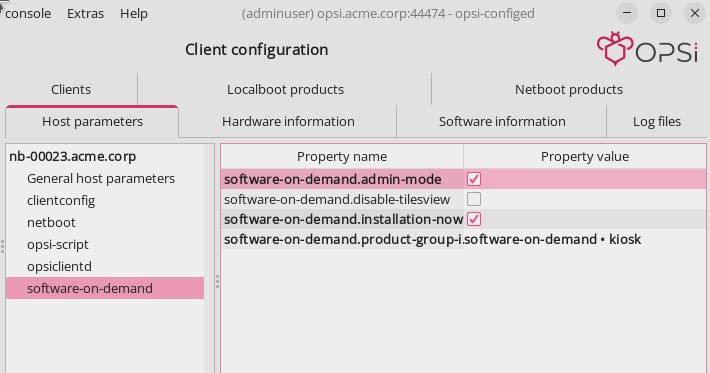Uncheck the installation-now checkbox
Viewport: 710px width, 373px height.
click(x=474, y=219)
